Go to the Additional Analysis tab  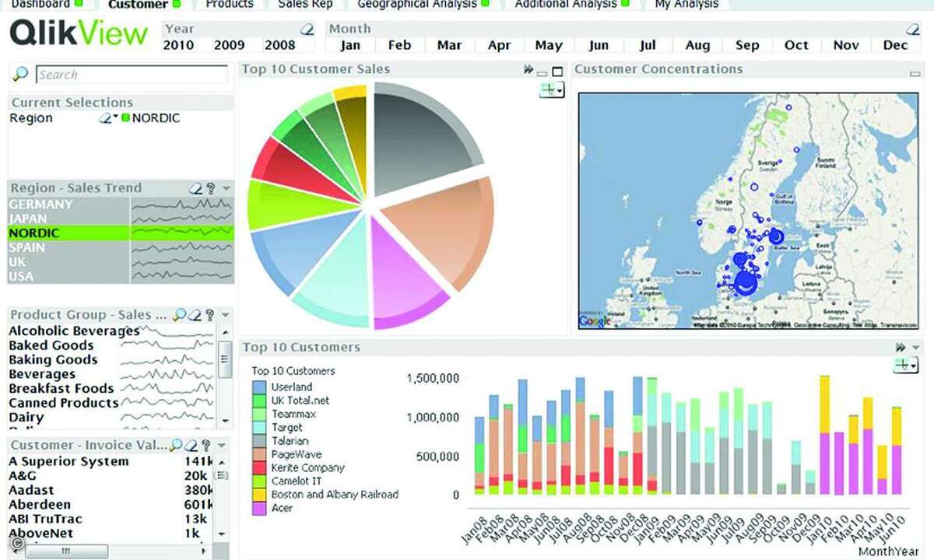click(x=572, y=4)
